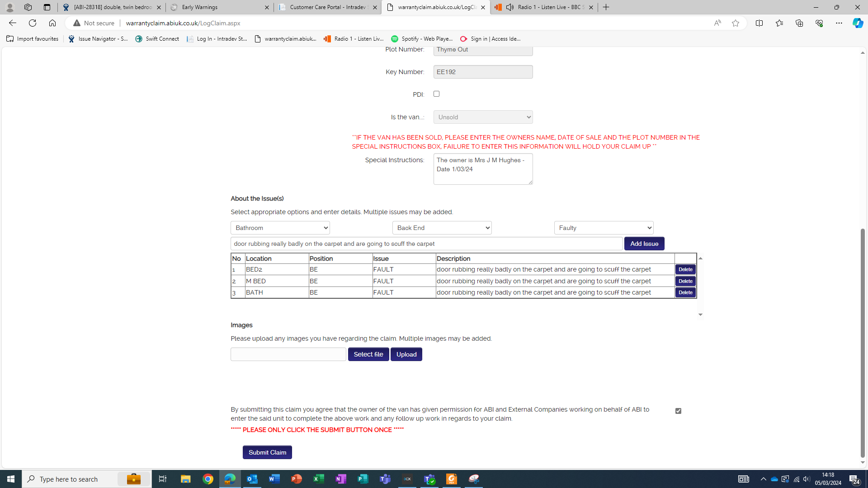The width and height of the screenshot is (868, 488).
Task: Click the browser Refresh icon
Action: (x=33, y=23)
